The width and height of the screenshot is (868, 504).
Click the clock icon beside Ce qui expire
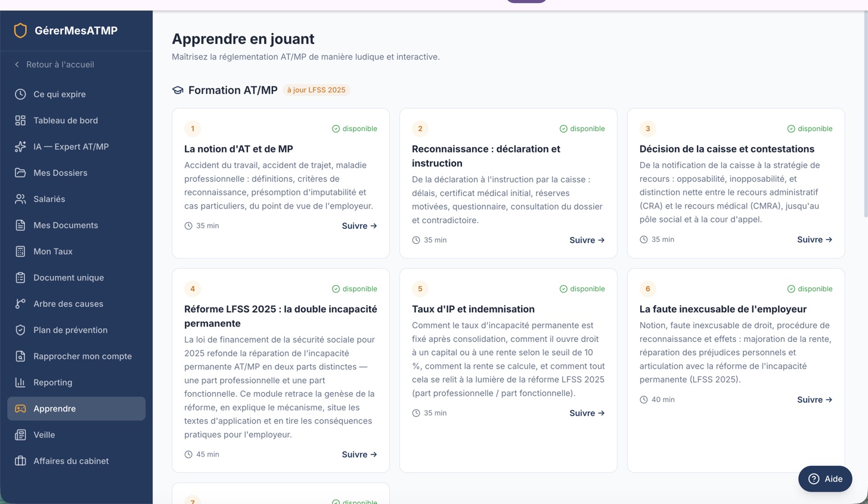[20, 94]
